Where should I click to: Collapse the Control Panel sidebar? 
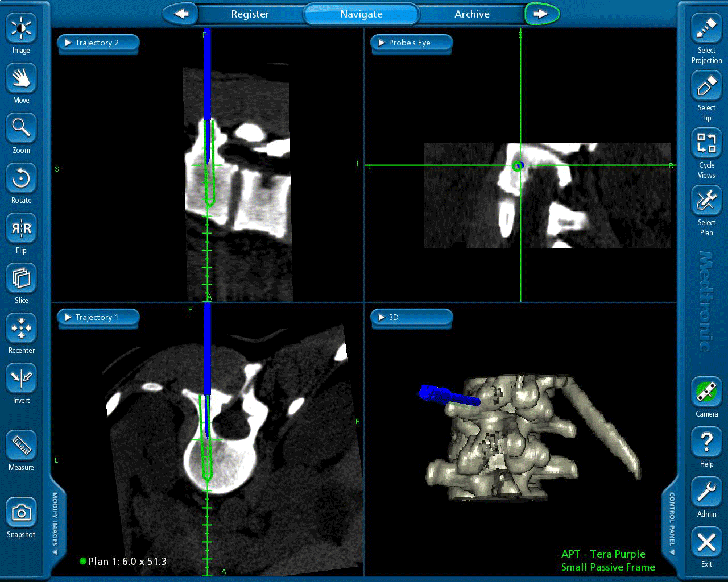672,524
